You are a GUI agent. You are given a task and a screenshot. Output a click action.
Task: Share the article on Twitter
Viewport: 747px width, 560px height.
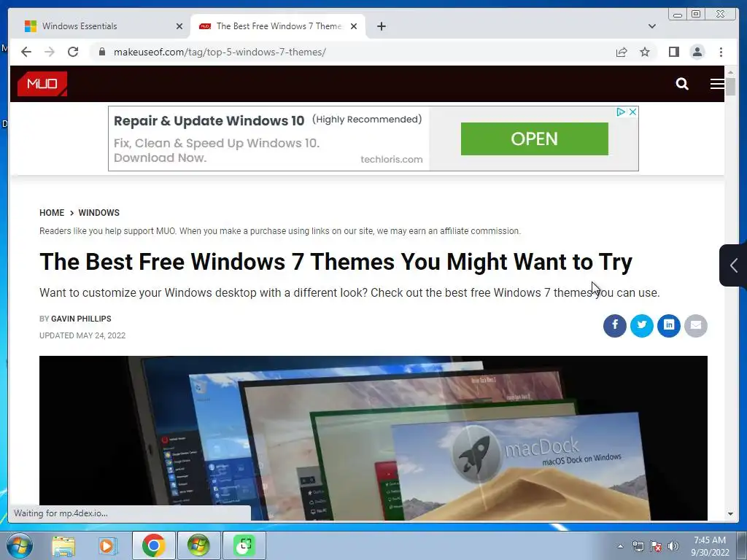642,326
